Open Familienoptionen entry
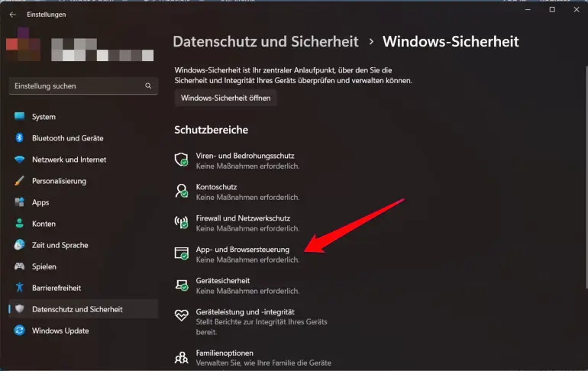The height and width of the screenshot is (371, 588). 225,353
